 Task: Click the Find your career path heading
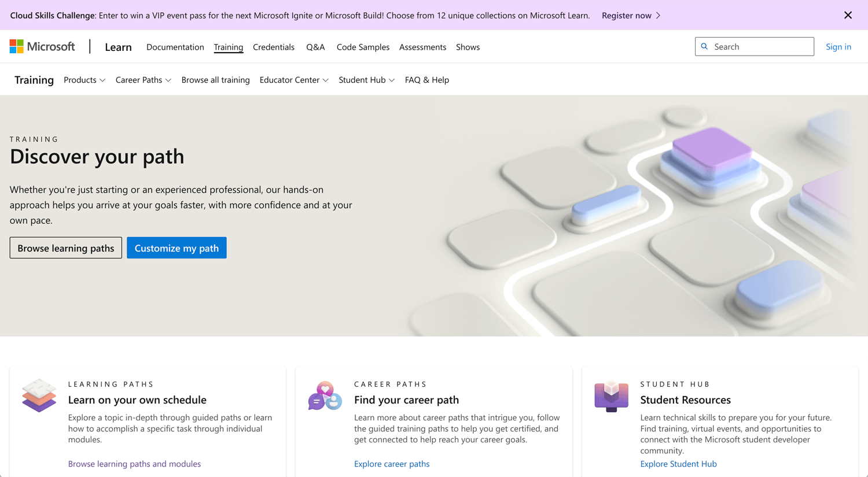coord(406,400)
